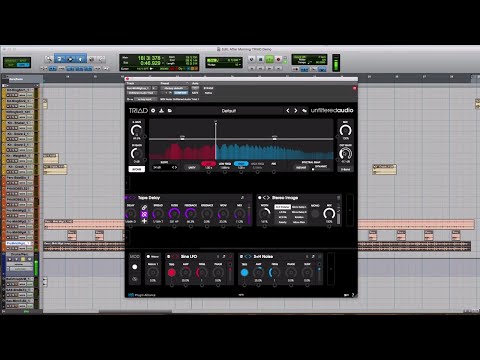Open the Default preset name menu
The image size is (480, 360).
click(x=229, y=111)
